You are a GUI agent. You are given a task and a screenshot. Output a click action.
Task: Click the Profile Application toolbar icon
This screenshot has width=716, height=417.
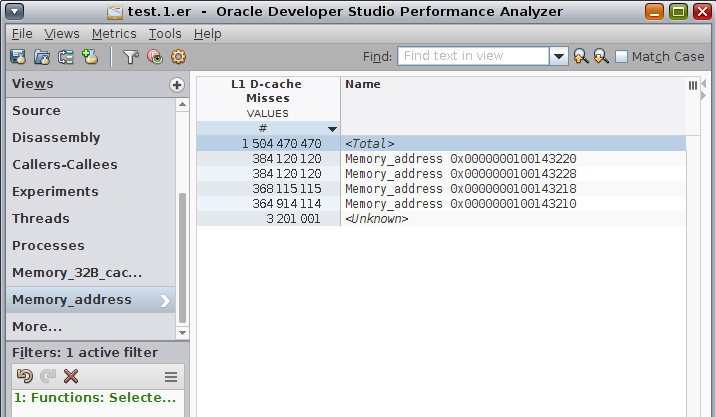(18, 57)
